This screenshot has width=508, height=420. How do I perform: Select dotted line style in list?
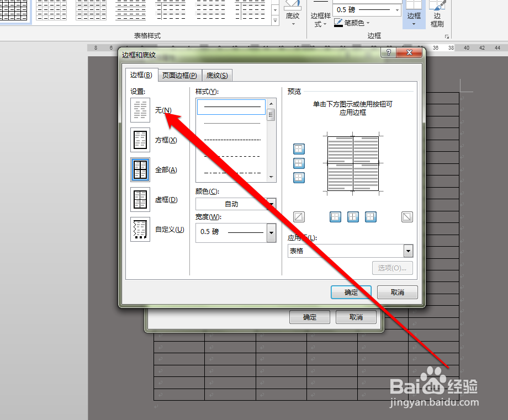tap(232, 124)
